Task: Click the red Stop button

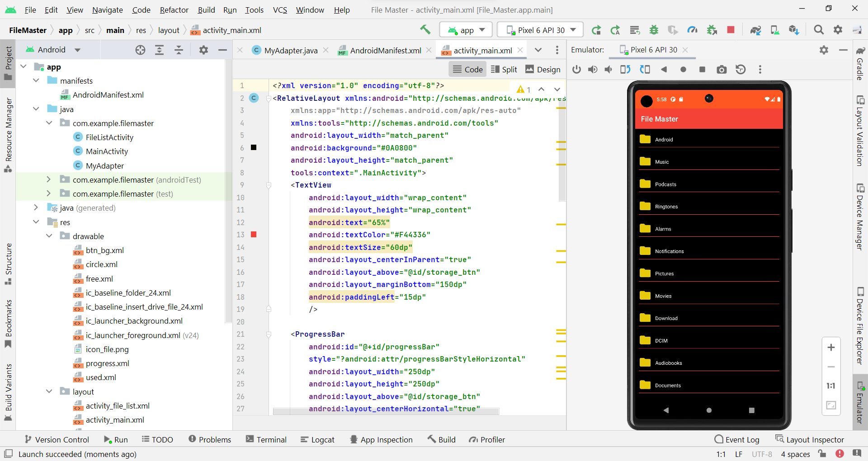Action: click(731, 30)
